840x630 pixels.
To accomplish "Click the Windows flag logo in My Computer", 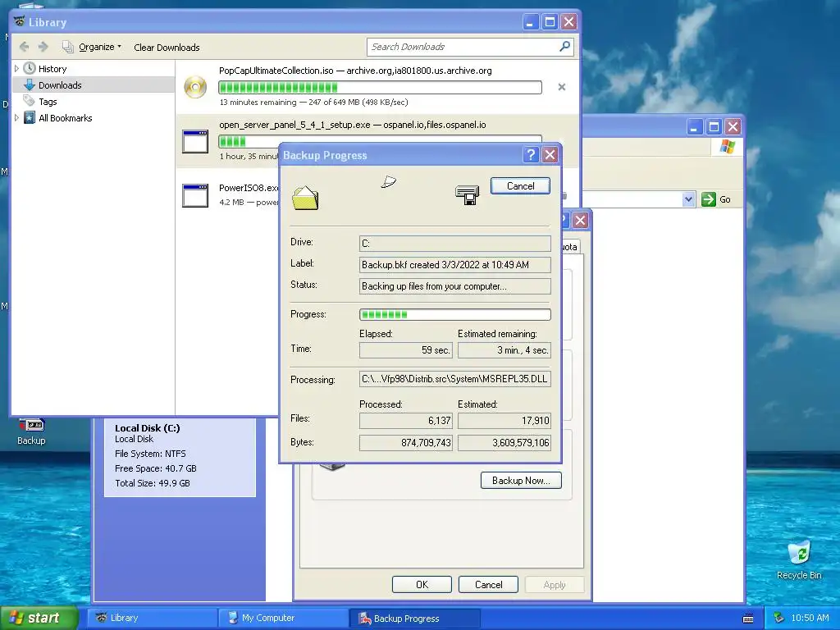I will 727,146.
